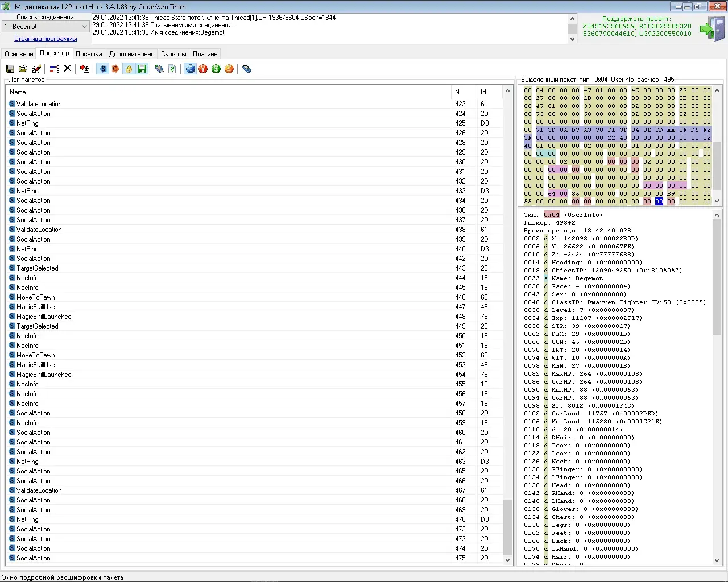Select MagicSkillUse packet number 447

pyautogui.click(x=255, y=307)
